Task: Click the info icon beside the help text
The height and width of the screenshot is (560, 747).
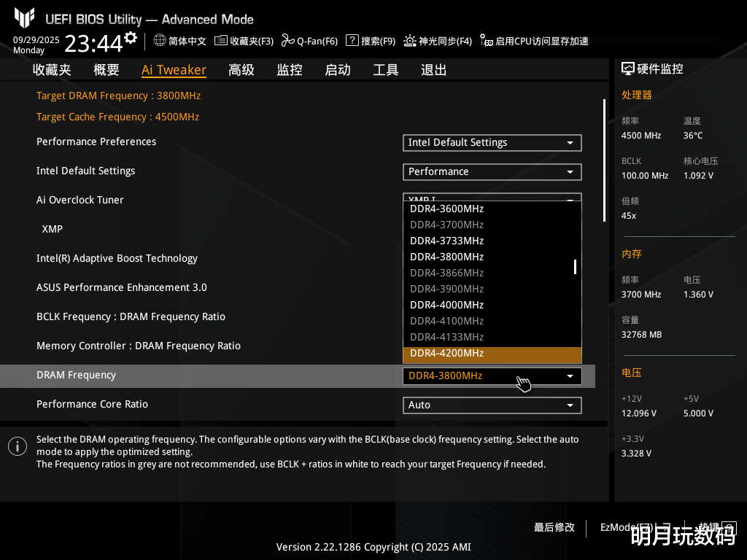Action: pos(18,446)
